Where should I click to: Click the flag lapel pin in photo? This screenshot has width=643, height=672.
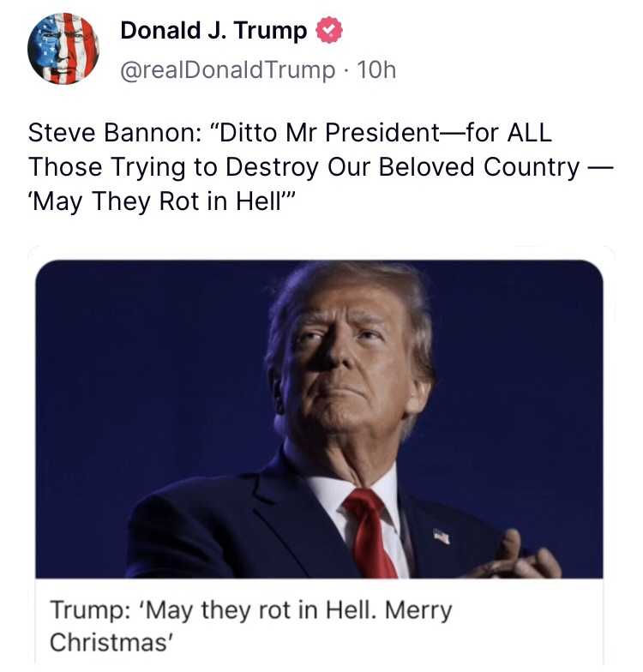(442, 537)
